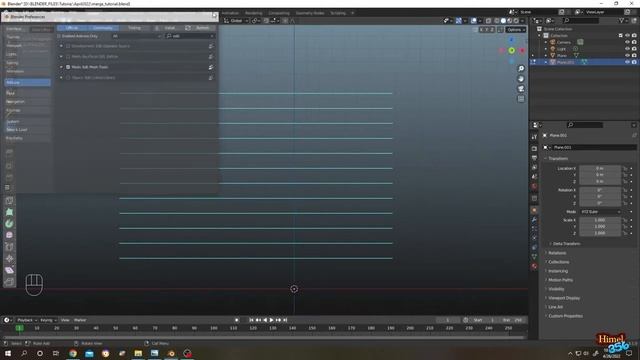Viewport: 640px width, 360px height.
Task: Open the Windows Start menu
Action: tap(8, 353)
